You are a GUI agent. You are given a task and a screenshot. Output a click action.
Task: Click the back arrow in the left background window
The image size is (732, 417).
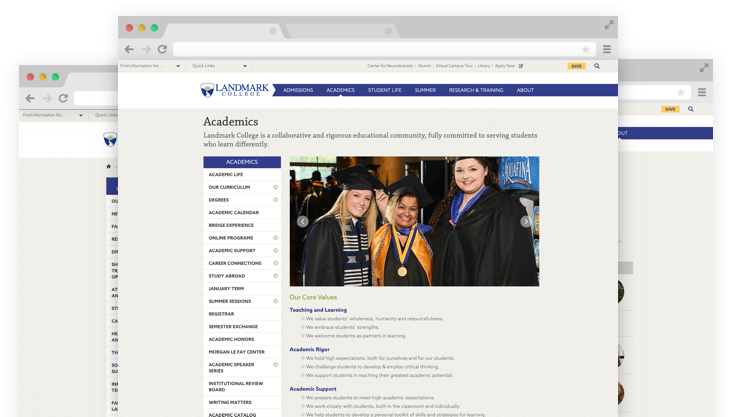coord(30,98)
